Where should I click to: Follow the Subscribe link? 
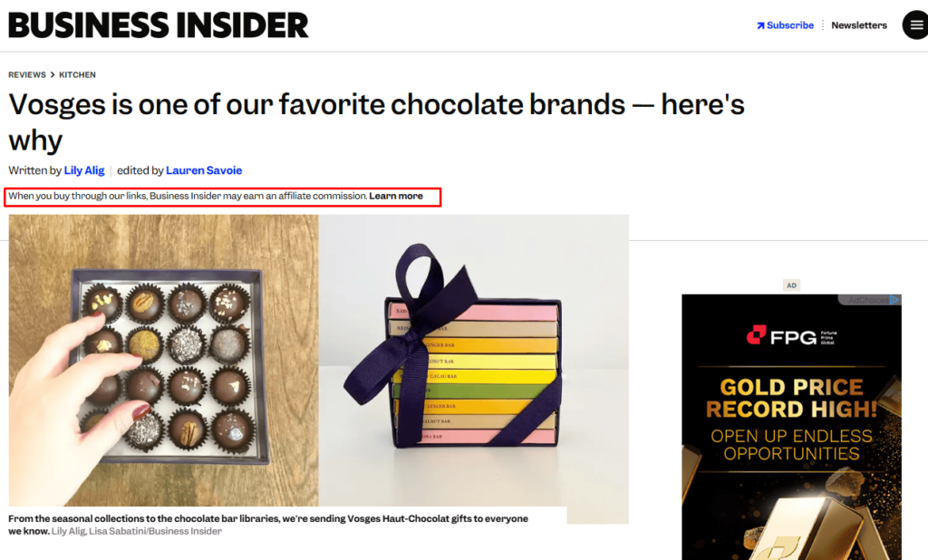(788, 24)
